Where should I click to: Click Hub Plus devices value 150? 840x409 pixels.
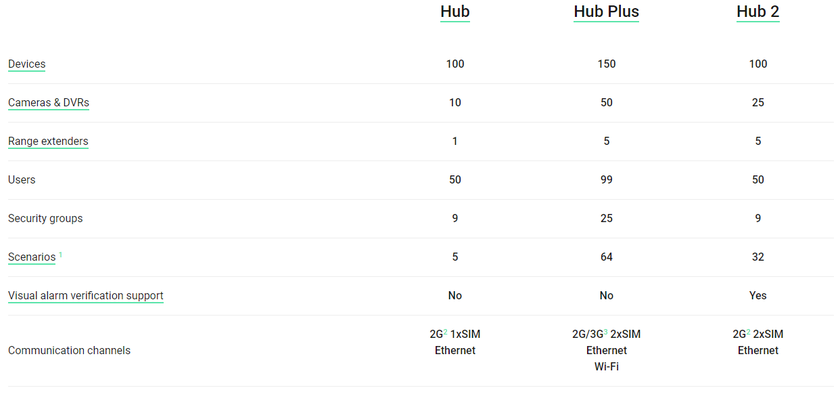pyautogui.click(x=606, y=64)
